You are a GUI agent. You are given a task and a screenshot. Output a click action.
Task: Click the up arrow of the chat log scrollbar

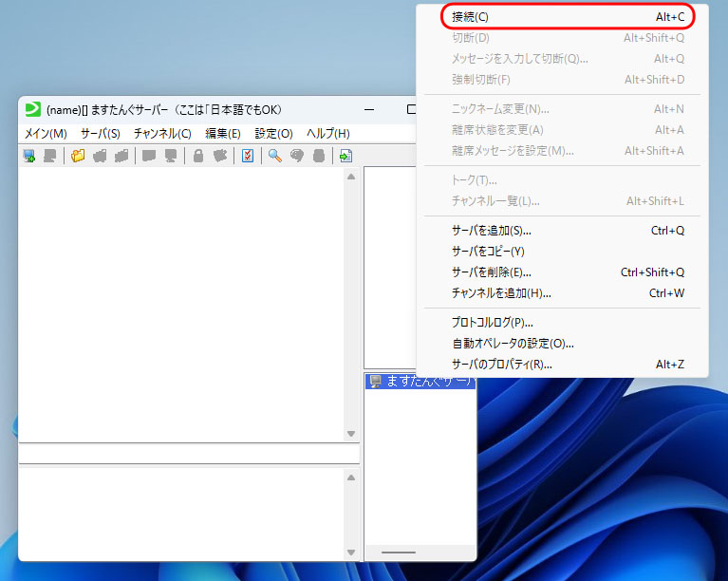coord(351,177)
